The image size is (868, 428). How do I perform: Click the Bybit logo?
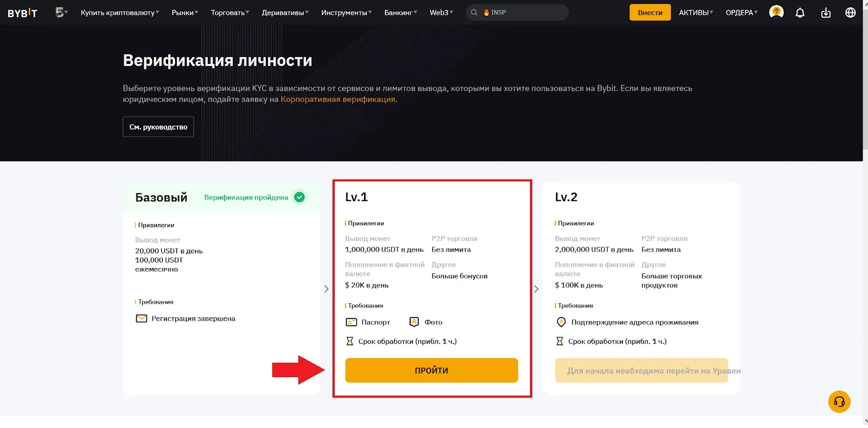click(x=22, y=13)
